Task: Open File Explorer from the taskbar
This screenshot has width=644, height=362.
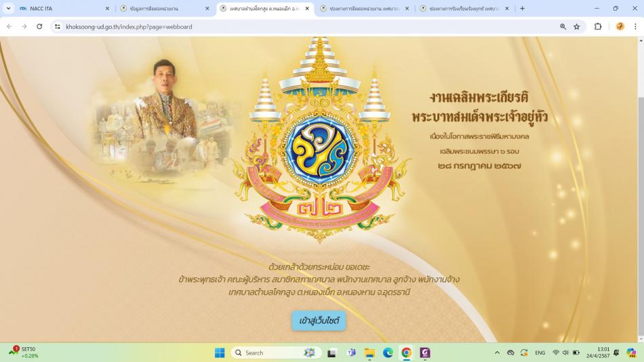Action: (369, 353)
